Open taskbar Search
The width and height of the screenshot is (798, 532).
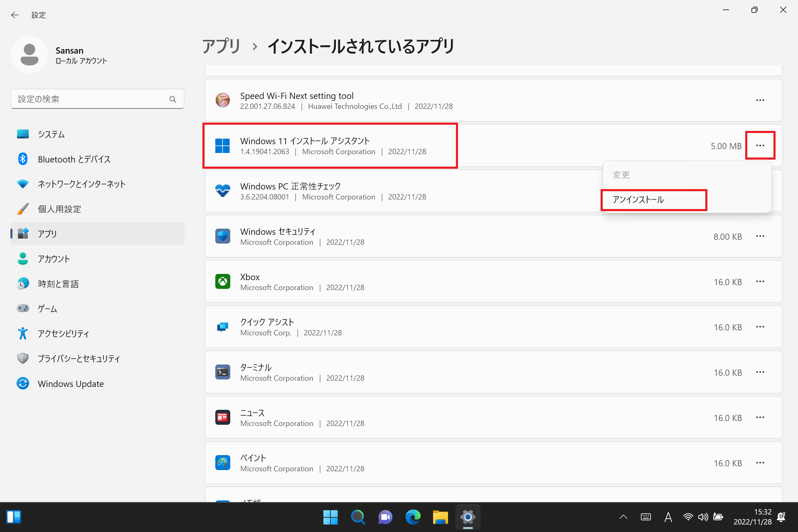(358, 517)
